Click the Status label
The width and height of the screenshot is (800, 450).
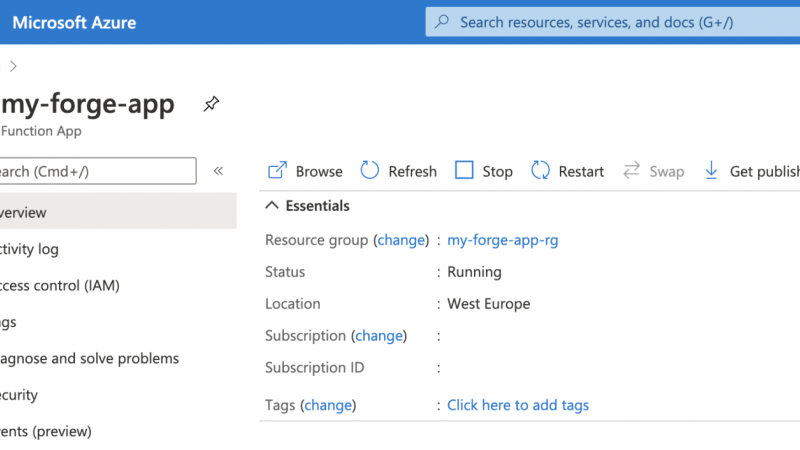(x=285, y=272)
